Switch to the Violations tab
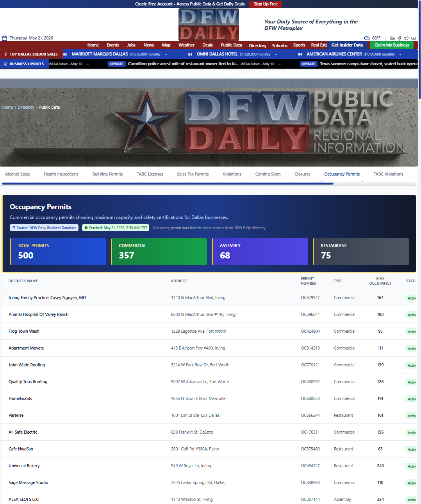 tap(232, 174)
